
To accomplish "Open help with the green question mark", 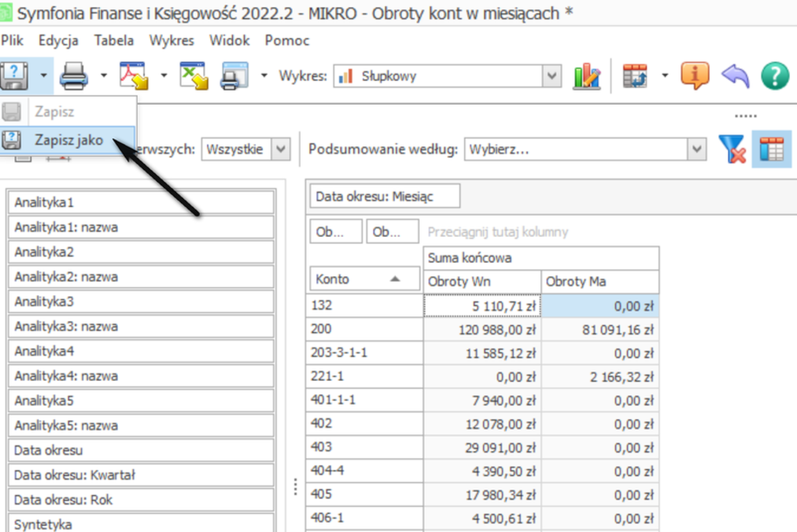I will click(x=775, y=76).
